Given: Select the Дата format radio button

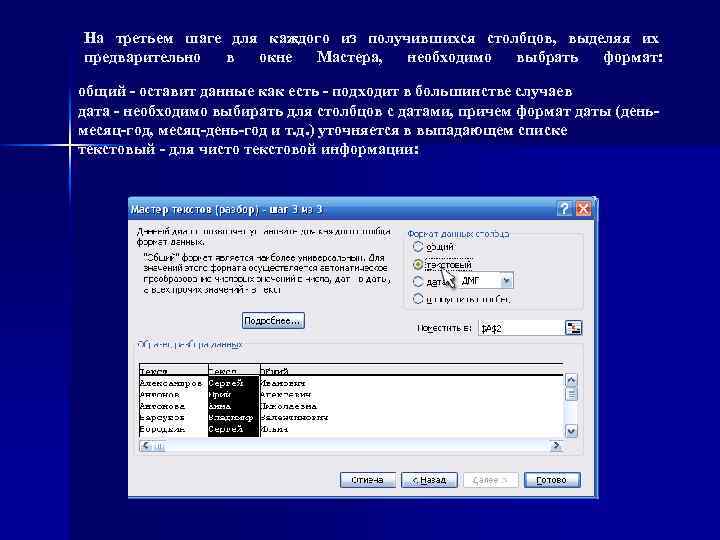Looking at the screenshot, I should coord(417,281).
